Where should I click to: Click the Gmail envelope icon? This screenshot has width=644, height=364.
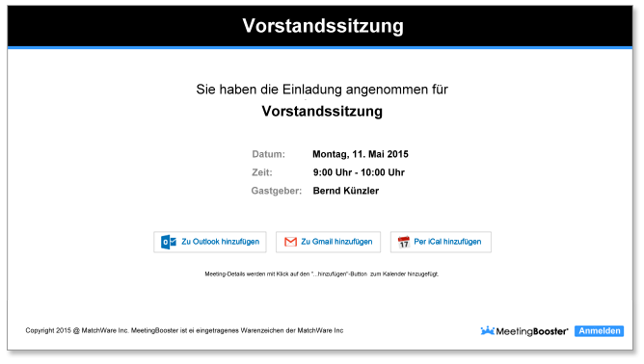[x=290, y=242]
